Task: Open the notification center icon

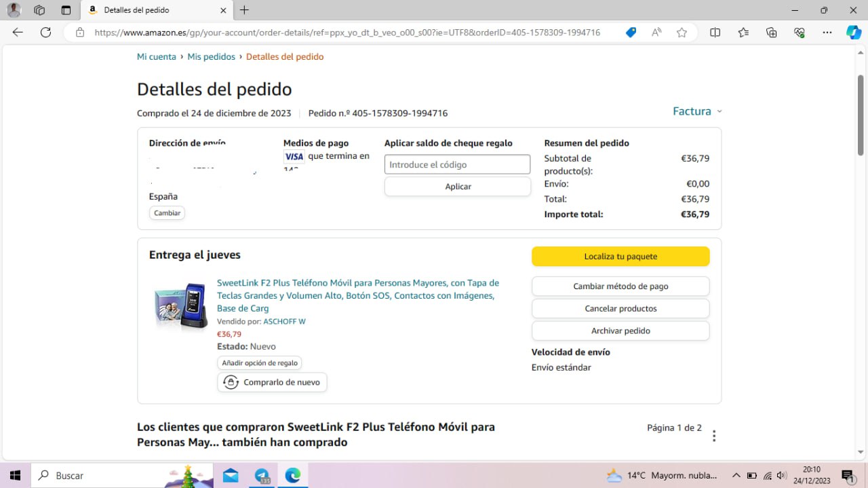Action: 848,475
